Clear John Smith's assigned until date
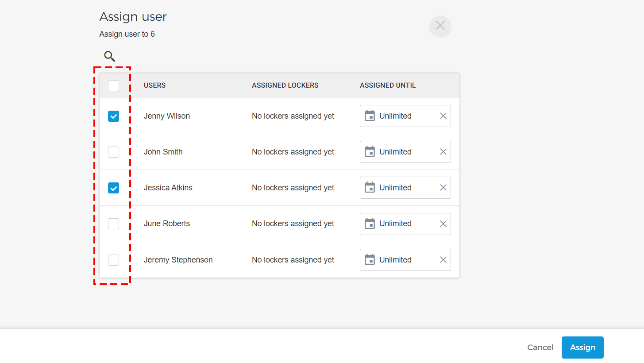The height and width of the screenshot is (363, 644). coord(443,152)
